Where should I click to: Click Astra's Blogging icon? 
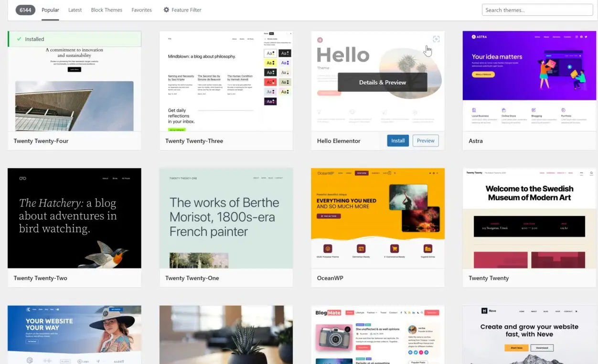(x=534, y=110)
